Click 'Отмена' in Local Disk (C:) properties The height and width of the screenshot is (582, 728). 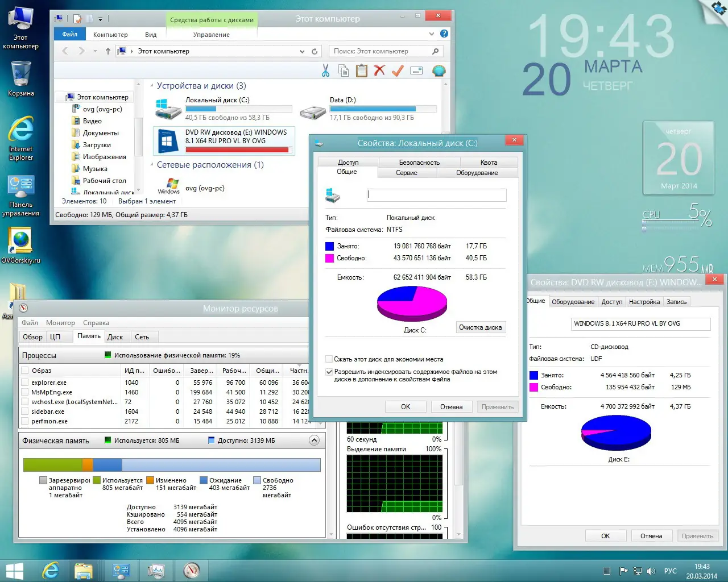(452, 407)
